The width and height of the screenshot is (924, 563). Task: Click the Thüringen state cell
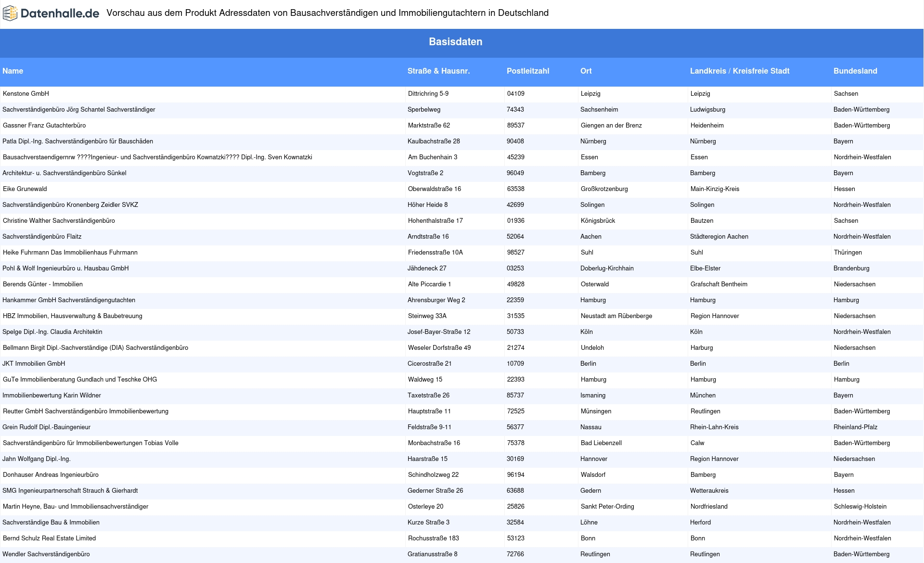pos(848,252)
